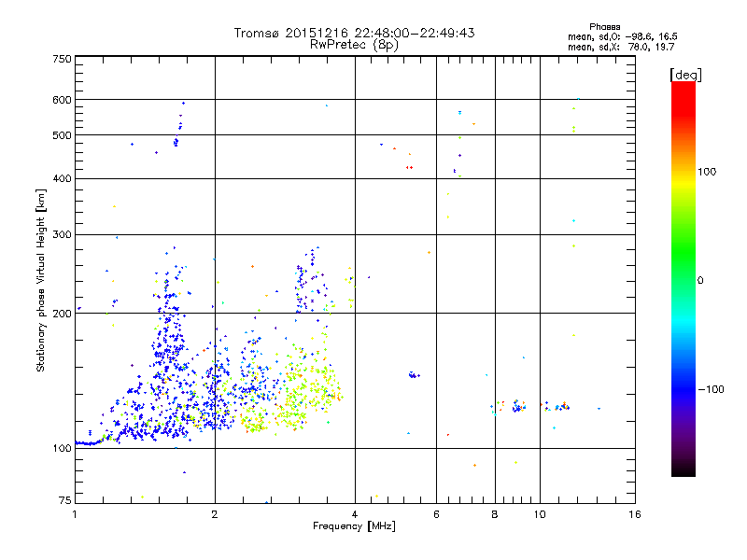Click the 'Phases' header text
This screenshot has height=560, width=747.
(604, 27)
